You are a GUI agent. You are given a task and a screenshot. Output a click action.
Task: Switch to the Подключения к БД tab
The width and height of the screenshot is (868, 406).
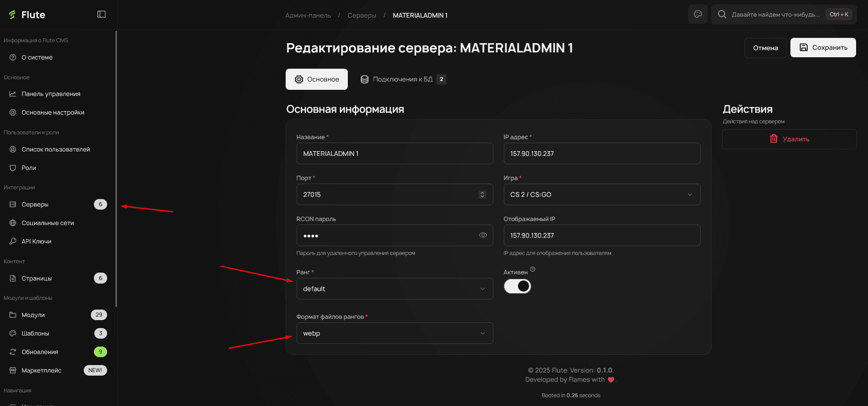click(x=402, y=79)
